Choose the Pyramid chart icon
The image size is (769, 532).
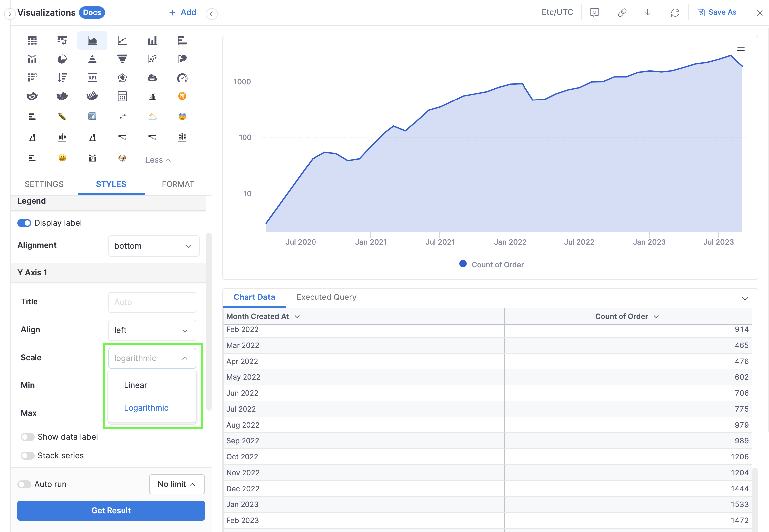tap(92, 59)
